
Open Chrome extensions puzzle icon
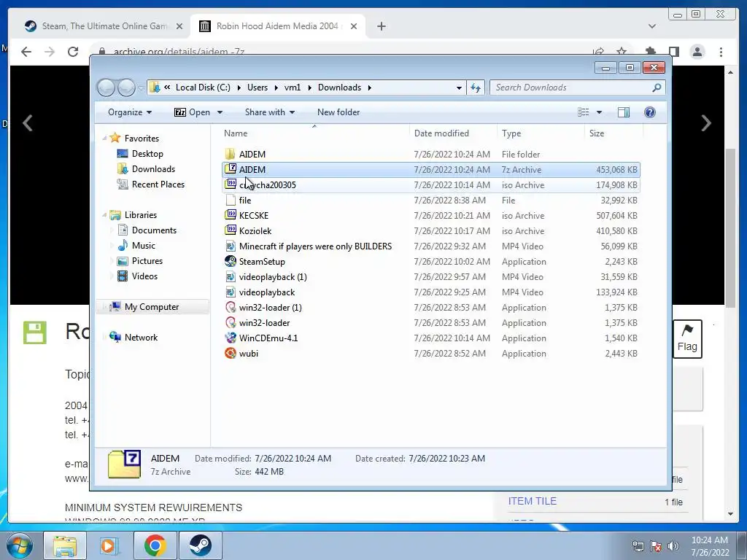(x=650, y=52)
